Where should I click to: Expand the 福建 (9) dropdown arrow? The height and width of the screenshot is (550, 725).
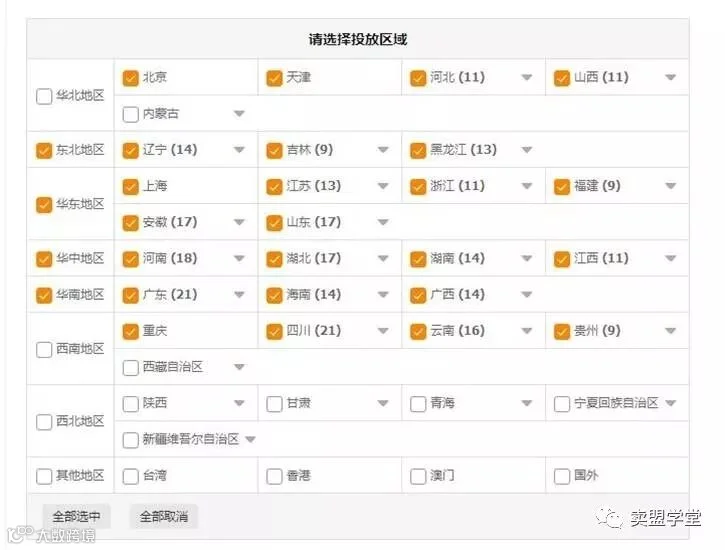coord(670,186)
